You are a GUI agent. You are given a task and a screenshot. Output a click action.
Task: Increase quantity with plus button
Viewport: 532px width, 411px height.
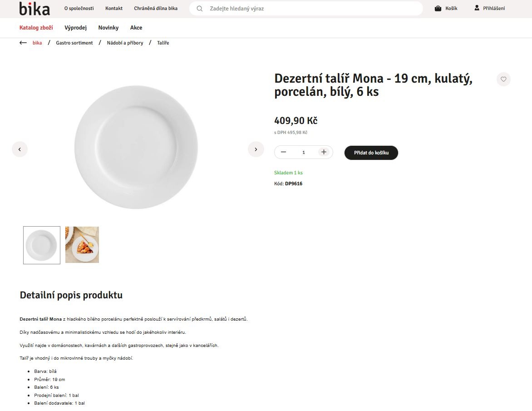click(x=324, y=152)
